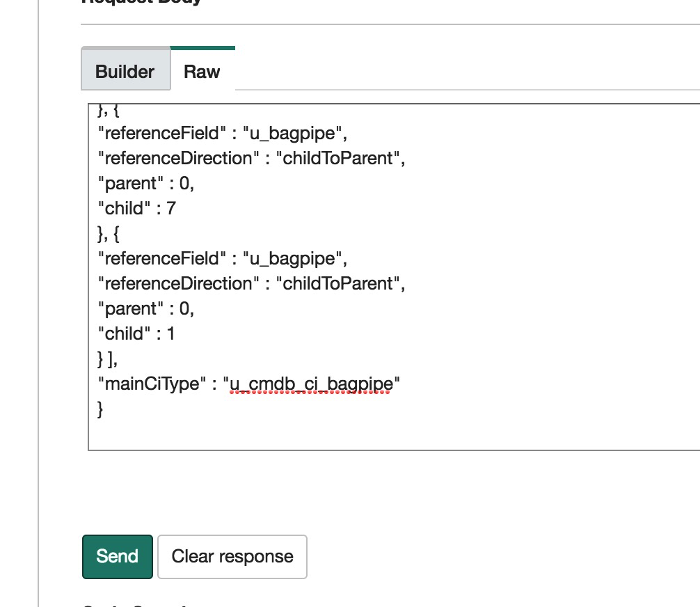Image resolution: width=700 pixels, height=607 pixels.
Task: Click the final closing brace line
Action: pos(100,409)
